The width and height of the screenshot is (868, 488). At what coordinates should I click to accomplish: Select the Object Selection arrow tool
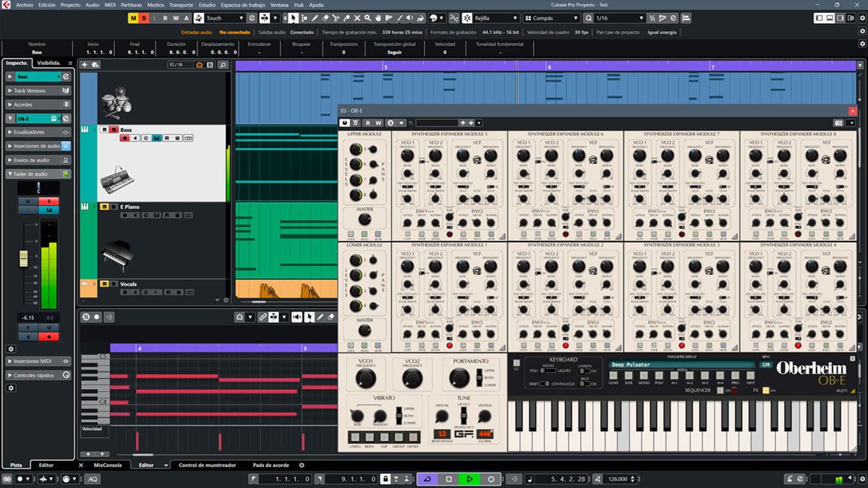[294, 18]
